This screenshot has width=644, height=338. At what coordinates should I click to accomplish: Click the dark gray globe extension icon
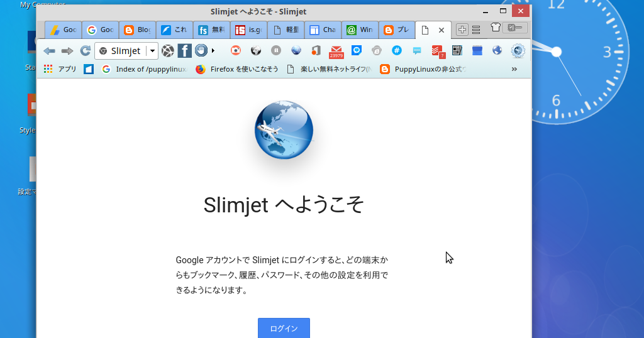point(256,50)
